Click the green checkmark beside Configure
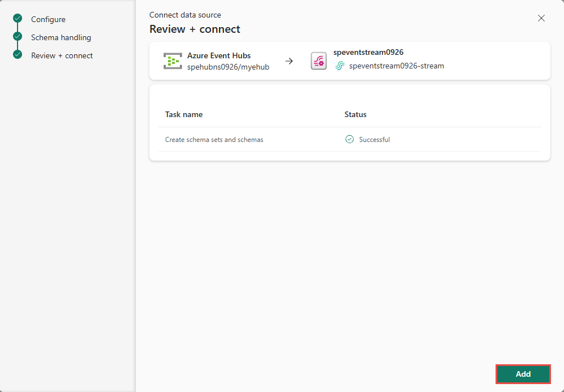This screenshot has height=392, width=564. [17, 19]
